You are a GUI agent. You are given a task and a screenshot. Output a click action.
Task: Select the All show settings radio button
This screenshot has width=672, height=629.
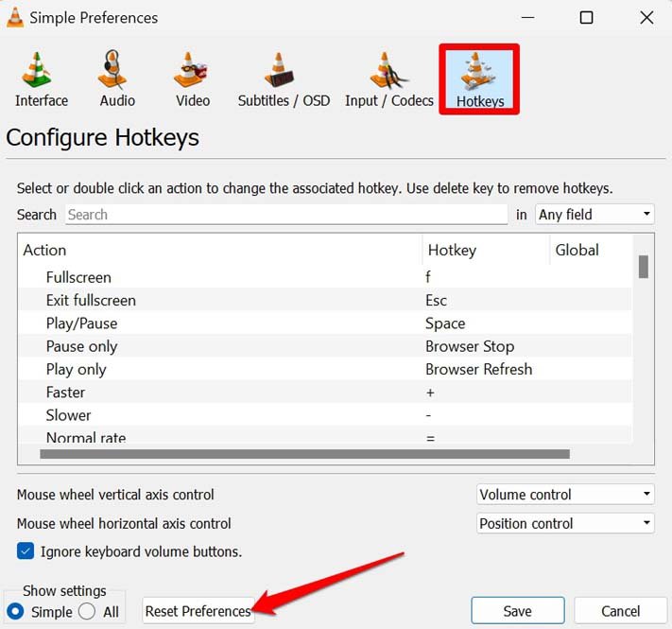tap(87, 611)
